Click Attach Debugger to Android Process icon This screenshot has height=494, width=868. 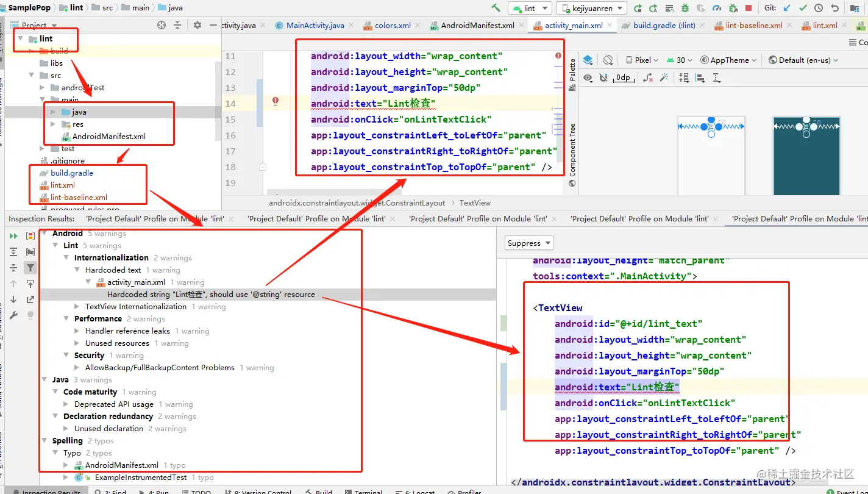tap(733, 8)
